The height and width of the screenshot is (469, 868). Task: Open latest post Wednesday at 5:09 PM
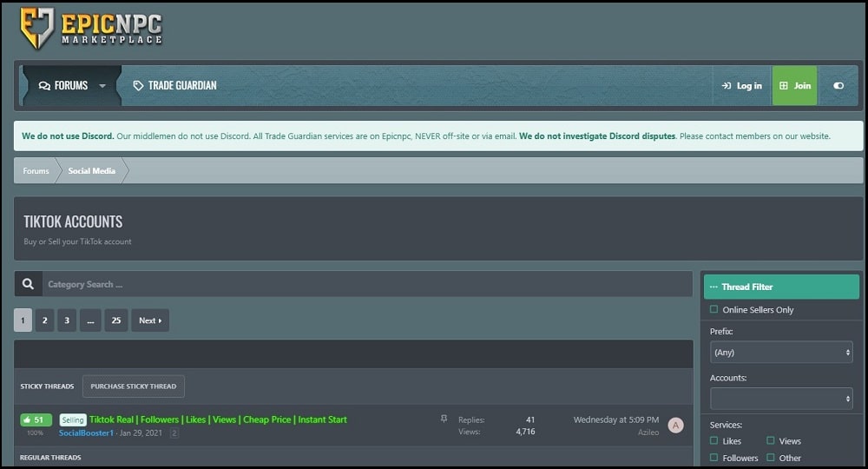pyautogui.click(x=616, y=419)
